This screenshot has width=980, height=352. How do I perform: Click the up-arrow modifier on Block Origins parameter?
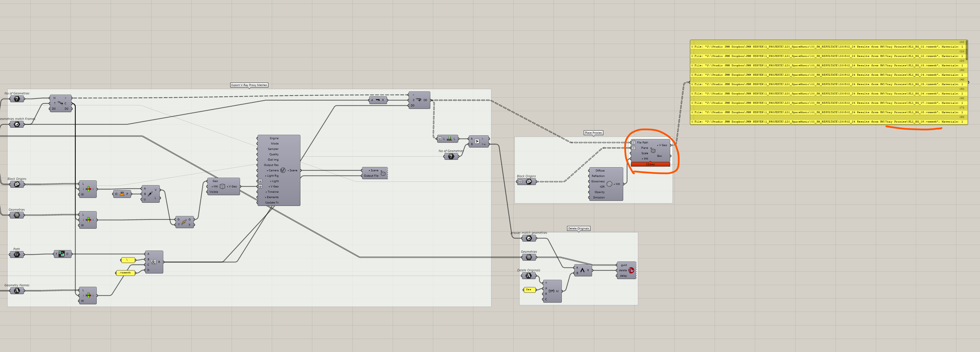[520, 182]
